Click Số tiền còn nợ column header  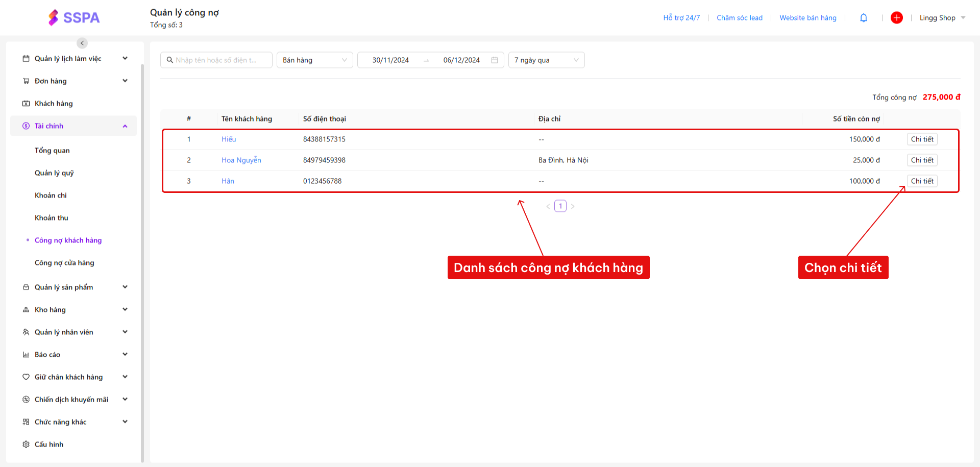pyautogui.click(x=856, y=119)
